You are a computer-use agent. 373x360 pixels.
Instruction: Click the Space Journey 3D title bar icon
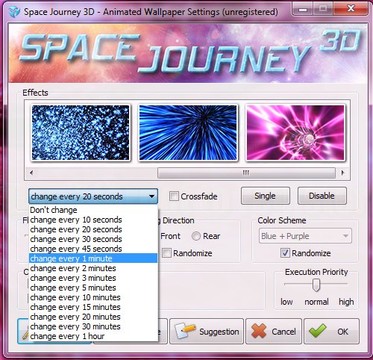coord(14,12)
